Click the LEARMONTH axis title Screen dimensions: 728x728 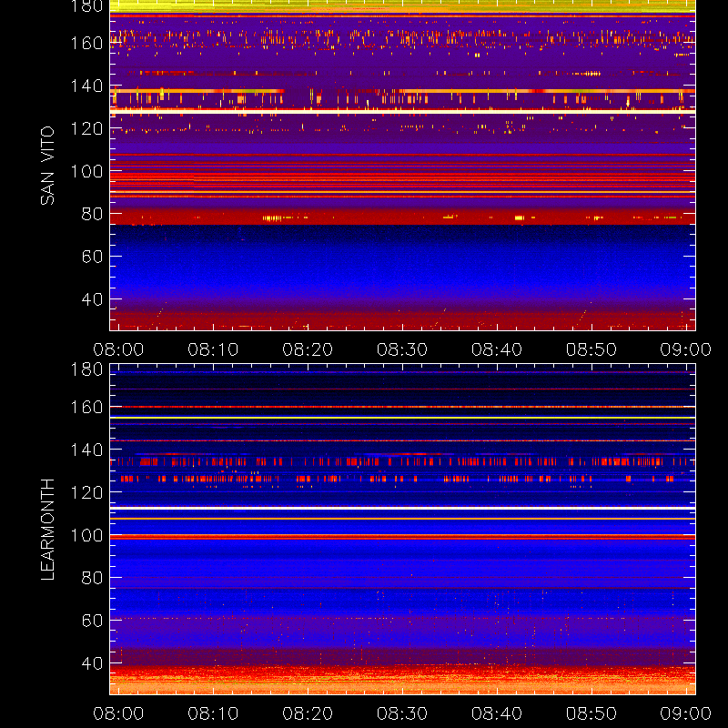47,530
